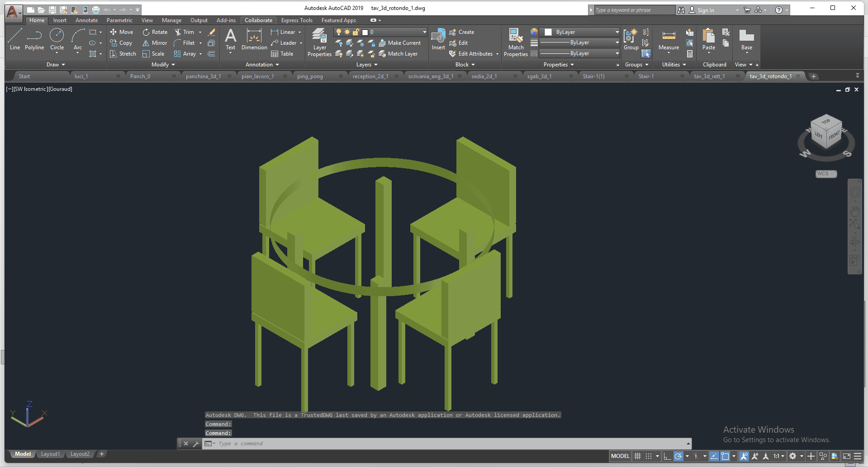Toggle polar tracking in status bar
The width and height of the screenshot is (868, 467).
pos(678,456)
